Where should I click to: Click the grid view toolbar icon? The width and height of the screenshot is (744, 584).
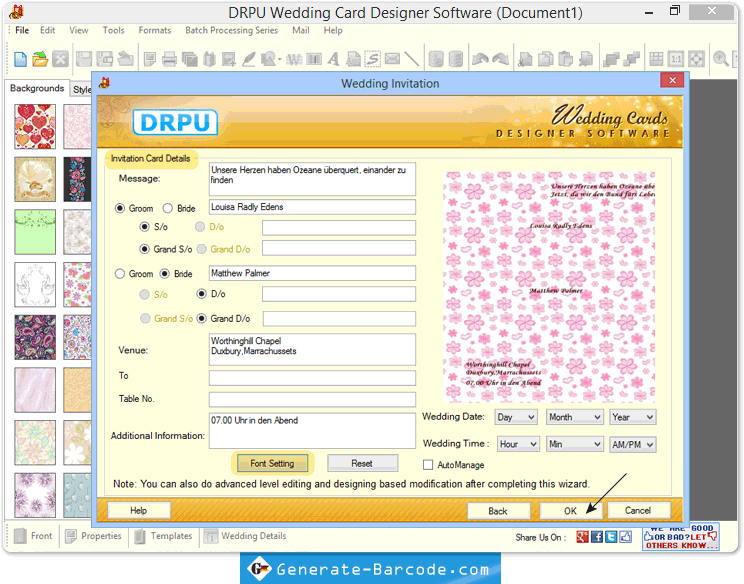pyautogui.click(x=656, y=59)
